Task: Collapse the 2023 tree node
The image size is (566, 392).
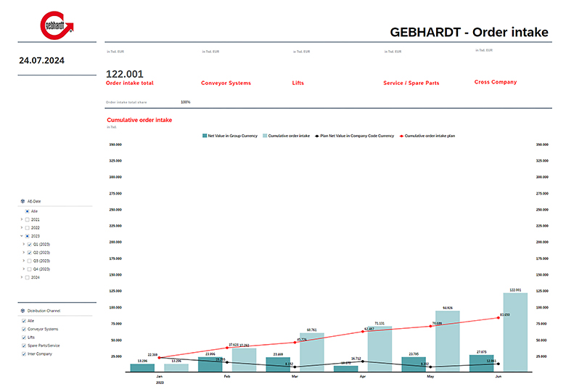Action: point(22,236)
